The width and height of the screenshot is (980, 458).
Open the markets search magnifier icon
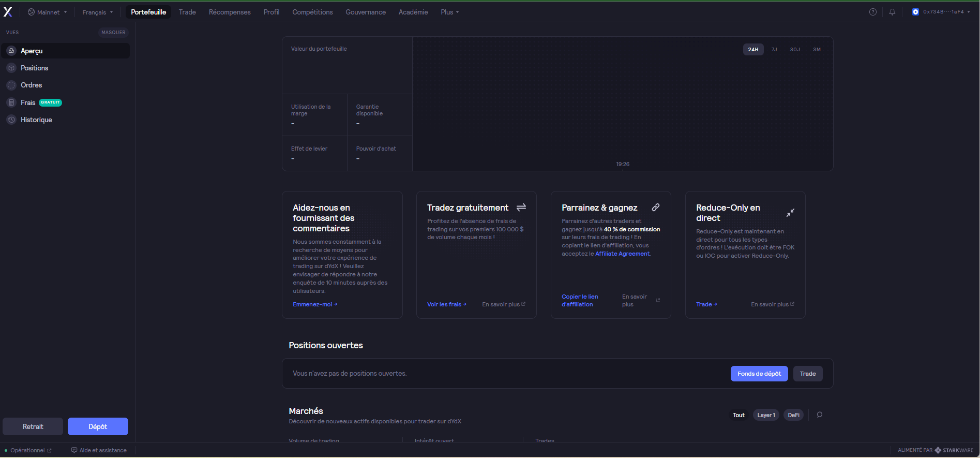click(820, 415)
